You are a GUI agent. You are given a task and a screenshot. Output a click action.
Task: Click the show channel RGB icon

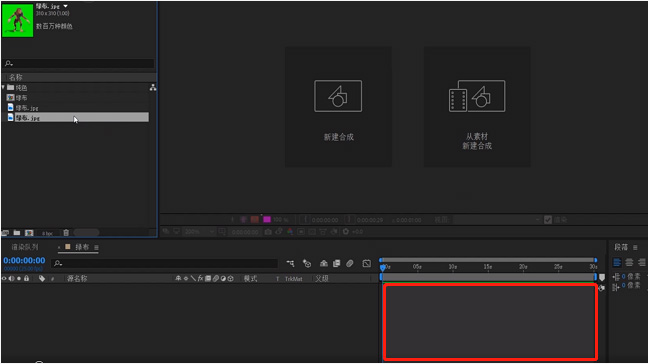(290, 232)
